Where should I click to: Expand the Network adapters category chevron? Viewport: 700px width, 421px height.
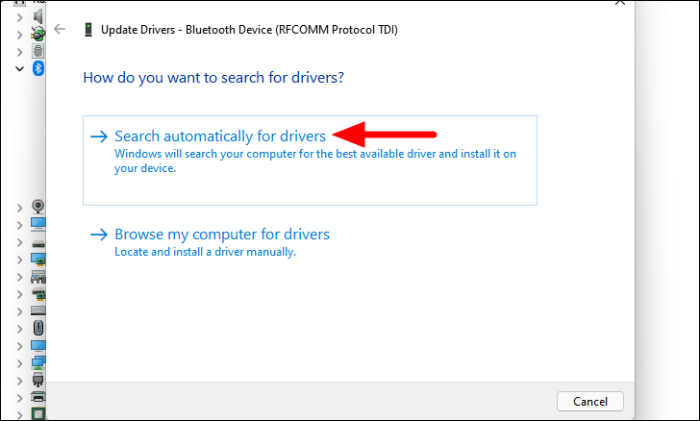(19, 363)
